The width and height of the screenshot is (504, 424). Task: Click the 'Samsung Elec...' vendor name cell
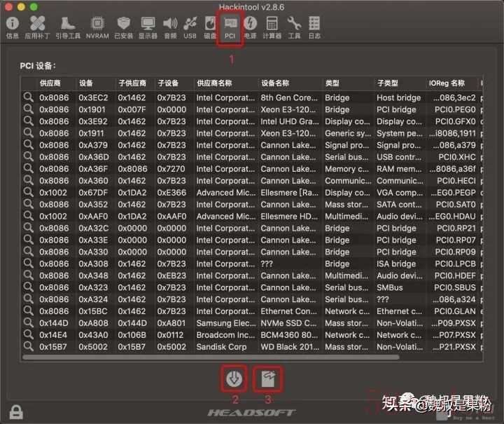click(226, 323)
